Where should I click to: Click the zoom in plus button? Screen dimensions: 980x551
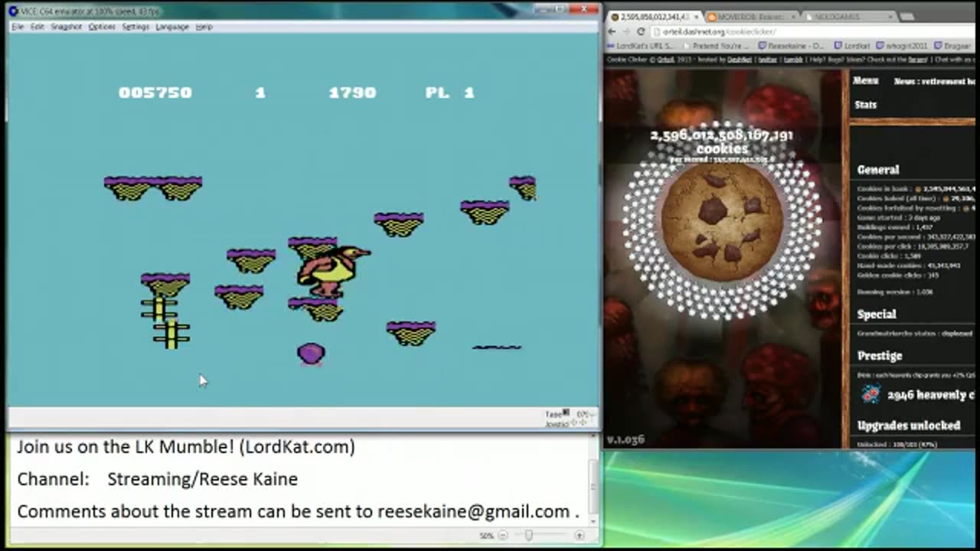[x=580, y=536]
